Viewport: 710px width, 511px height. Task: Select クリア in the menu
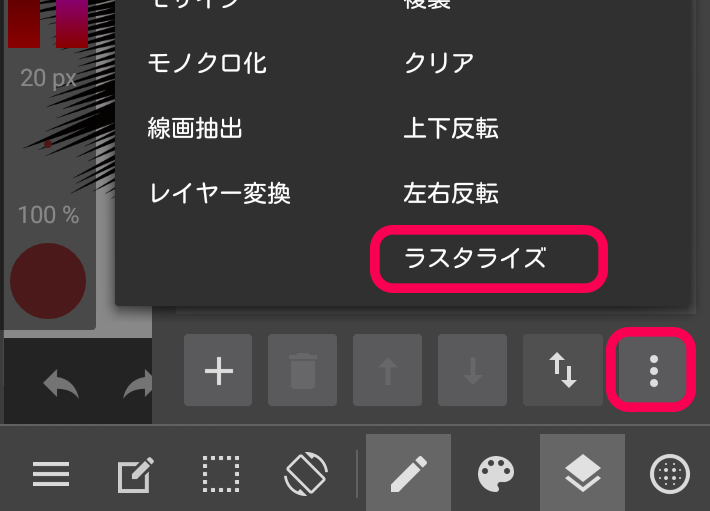pyautogui.click(x=439, y=63)
